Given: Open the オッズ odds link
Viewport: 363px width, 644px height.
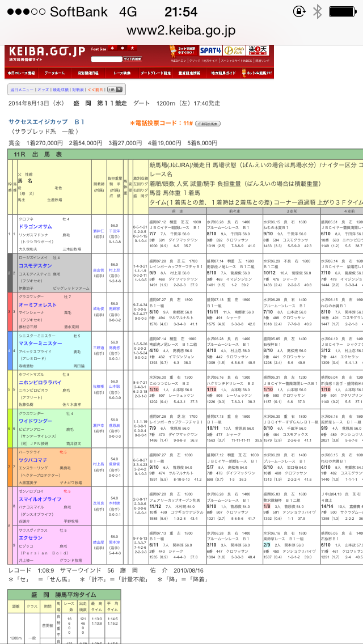Looking at the screenshot, I should point(43,90).
